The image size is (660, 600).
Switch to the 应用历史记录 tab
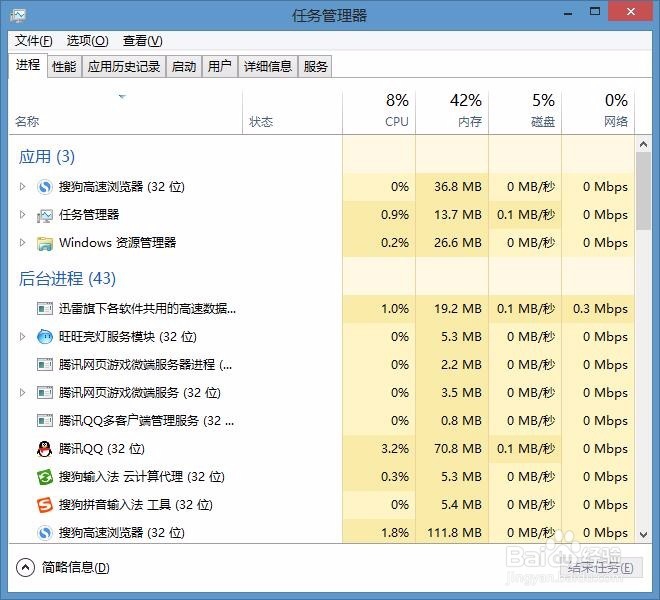point(124,67)
